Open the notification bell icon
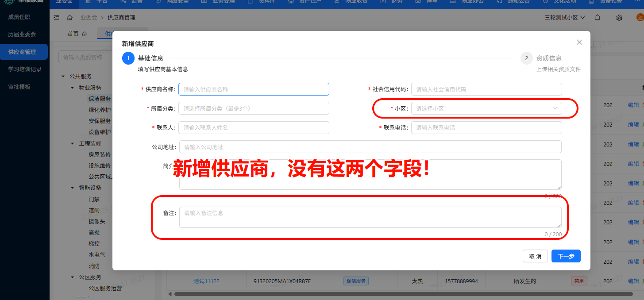 [598, 17]
